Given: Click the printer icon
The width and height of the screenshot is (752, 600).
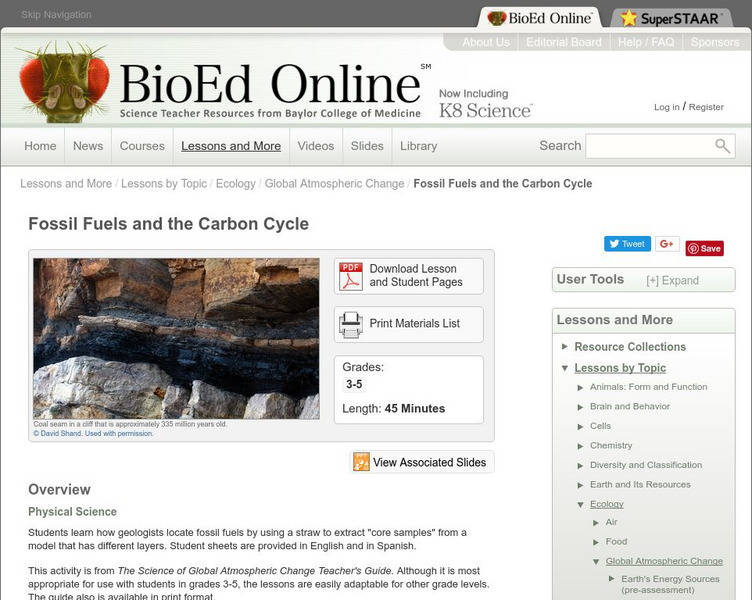Looking at the screenshot, I should tap(351, 324).
